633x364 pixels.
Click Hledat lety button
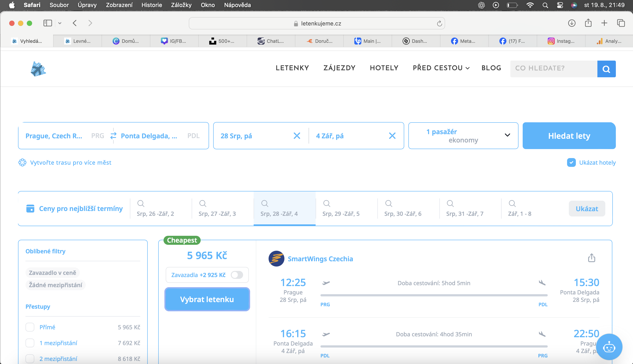(569, 136)
